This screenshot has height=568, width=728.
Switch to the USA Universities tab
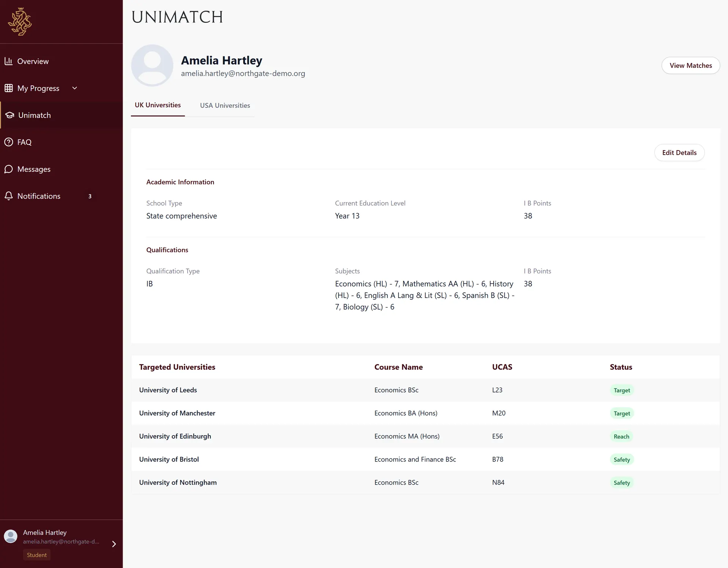tap(225, 105)
